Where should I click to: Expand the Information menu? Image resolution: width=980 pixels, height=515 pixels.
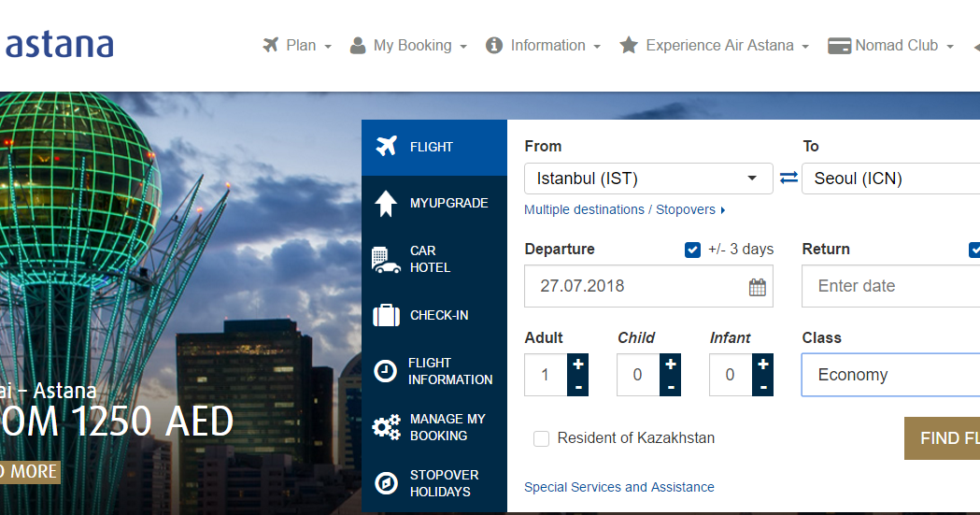coord(543,46)
